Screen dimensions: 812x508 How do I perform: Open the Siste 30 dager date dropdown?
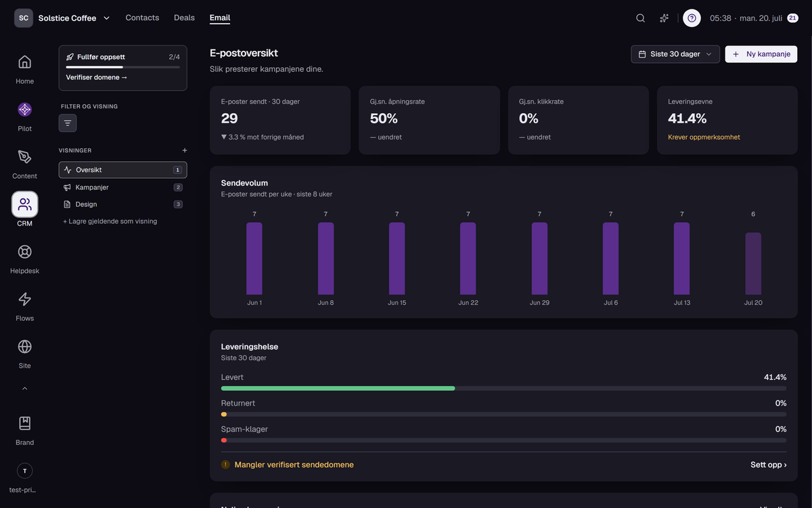click(x=675, y=54)
